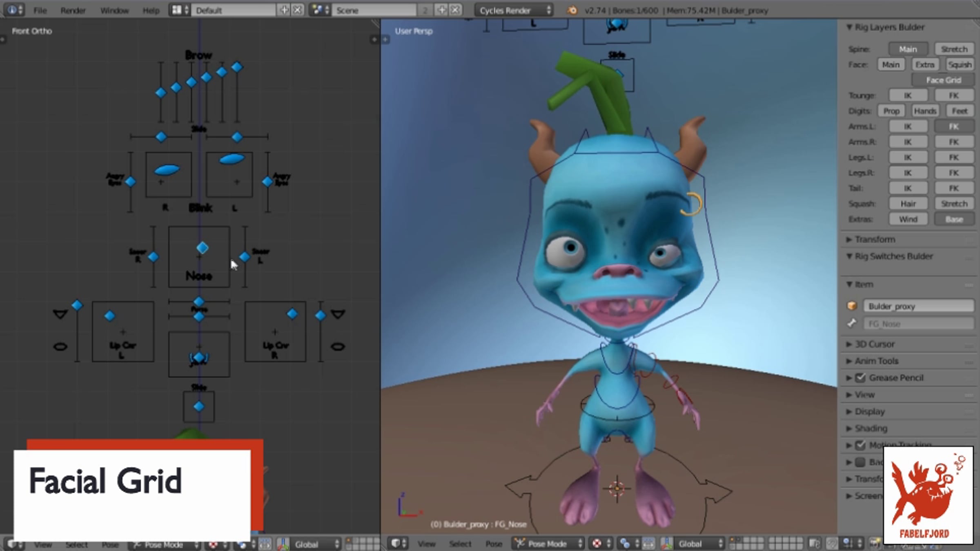Select the Jaw control in the face grid

pos(199,358)
